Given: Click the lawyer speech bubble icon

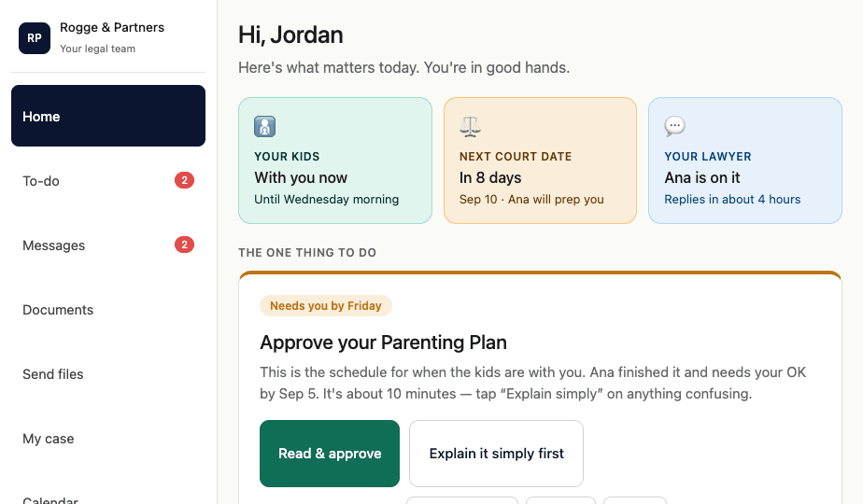Looking at the screenshot, I should (674, 127).
